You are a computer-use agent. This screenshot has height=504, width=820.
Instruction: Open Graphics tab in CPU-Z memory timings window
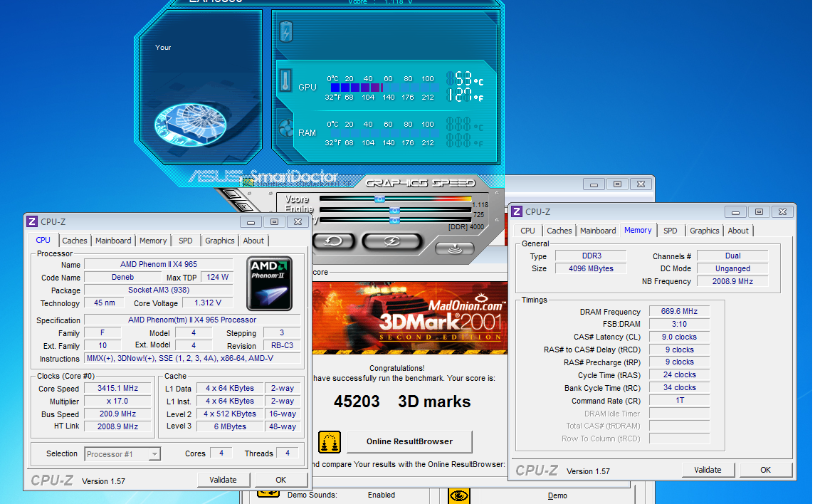705,231
